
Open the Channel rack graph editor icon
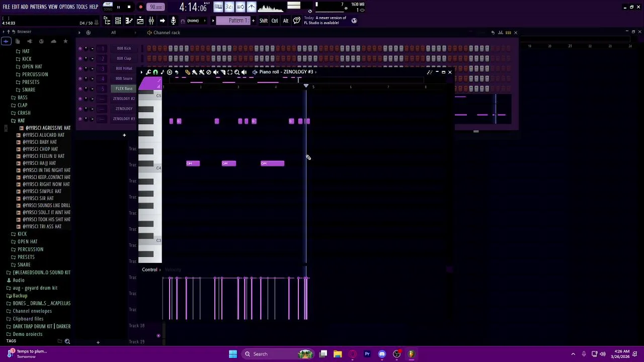coord(501,32)
